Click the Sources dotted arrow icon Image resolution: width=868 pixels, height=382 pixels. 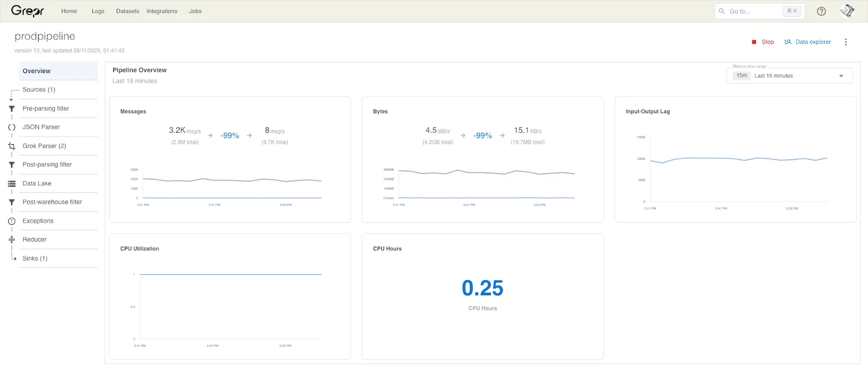coord(13,94)
